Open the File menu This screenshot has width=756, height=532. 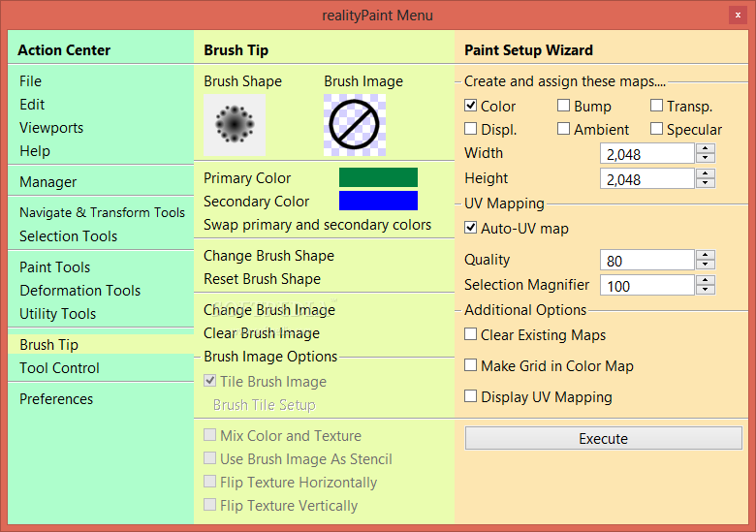tap(30, 81)
